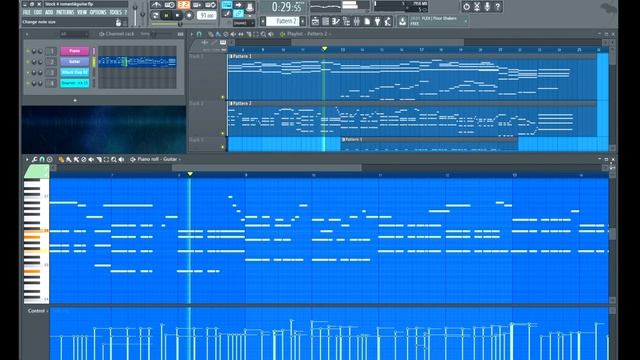Mute the third channel green LED
Viewport: 640px width, 360px height.
(28, 72)
